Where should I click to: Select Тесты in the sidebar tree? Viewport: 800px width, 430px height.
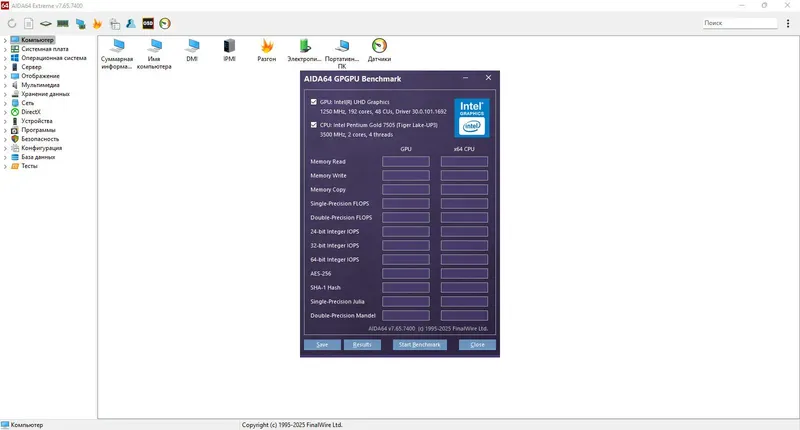[x=29, y=166]
